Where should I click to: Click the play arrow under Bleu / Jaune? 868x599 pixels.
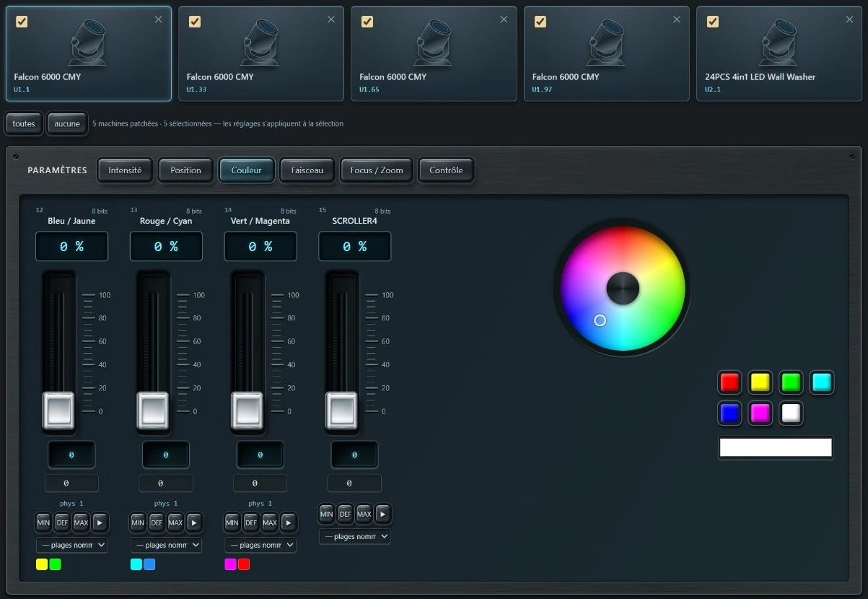tap(100, 523)
